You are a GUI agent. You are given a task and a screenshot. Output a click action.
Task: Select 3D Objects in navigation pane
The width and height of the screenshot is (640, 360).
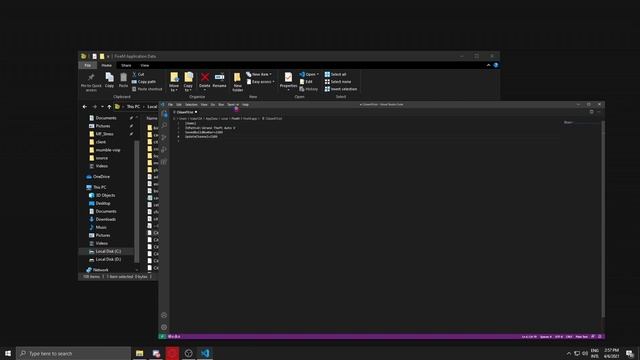pos(102,195)
